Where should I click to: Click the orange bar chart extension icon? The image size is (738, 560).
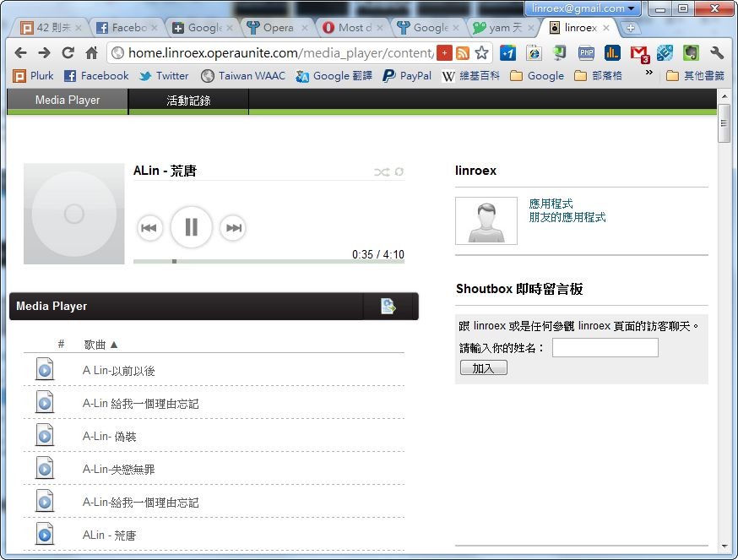tap(612, 52)
